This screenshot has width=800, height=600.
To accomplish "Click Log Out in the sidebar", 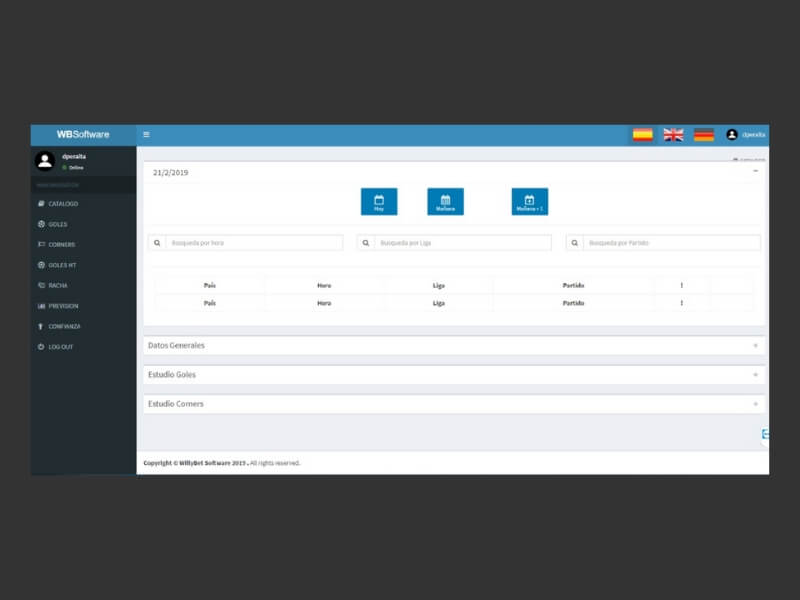I will tap(60, 347).
